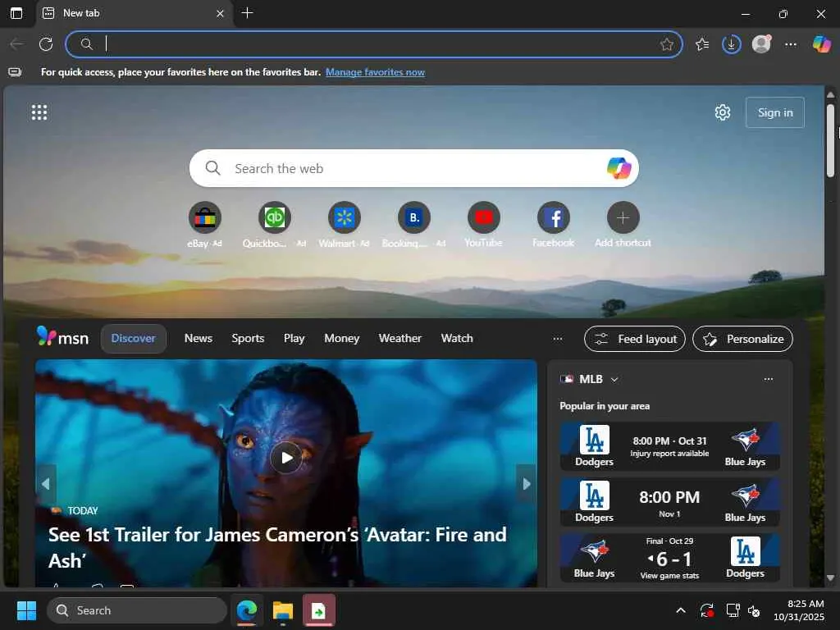The image size is (840, 630).
Task: Click the Sign in button
Action: (x=775, y=112)
